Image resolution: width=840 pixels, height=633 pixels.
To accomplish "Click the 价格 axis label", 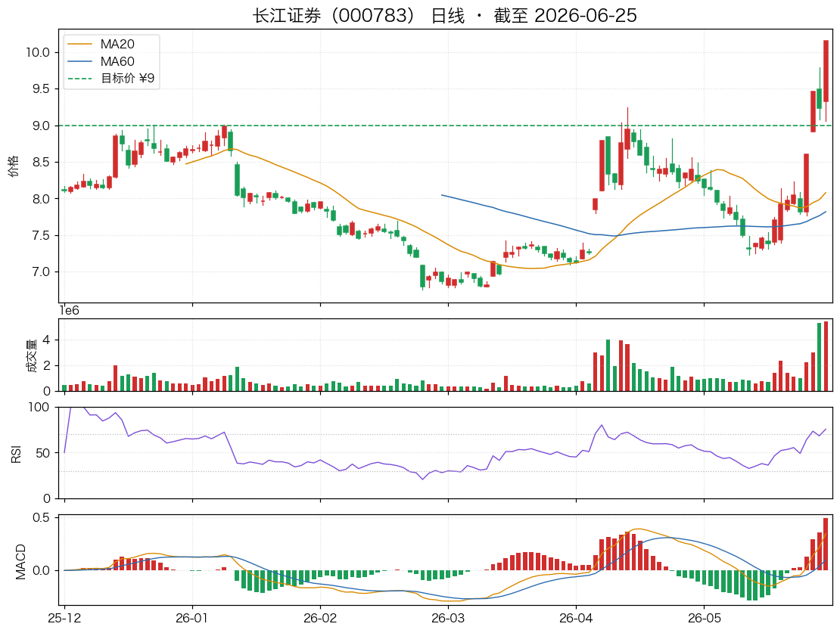I will pyautogui.click(x=13, y=166).
